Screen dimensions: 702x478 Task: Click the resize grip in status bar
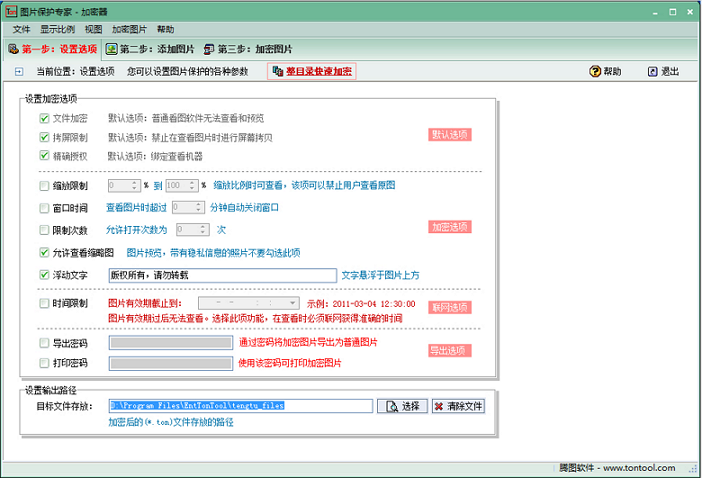(693, 469)
